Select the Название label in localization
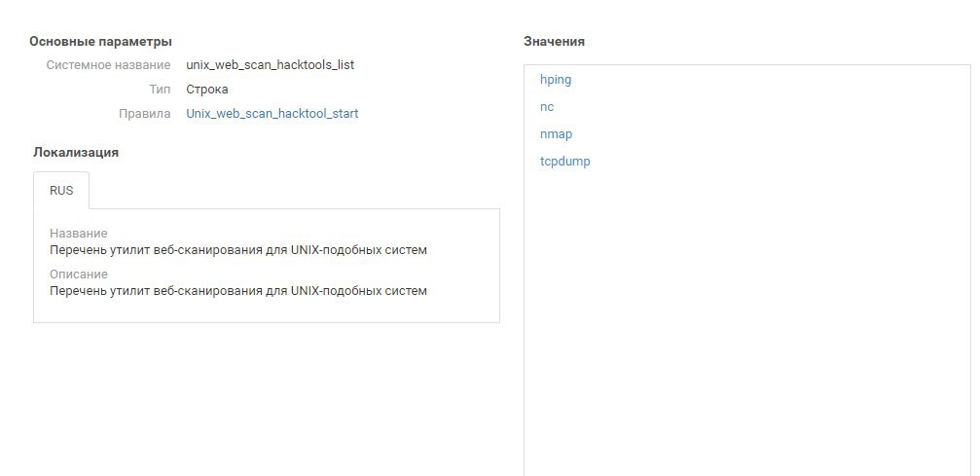The width and height of the screenshot is (980, 476). [79, 234]
